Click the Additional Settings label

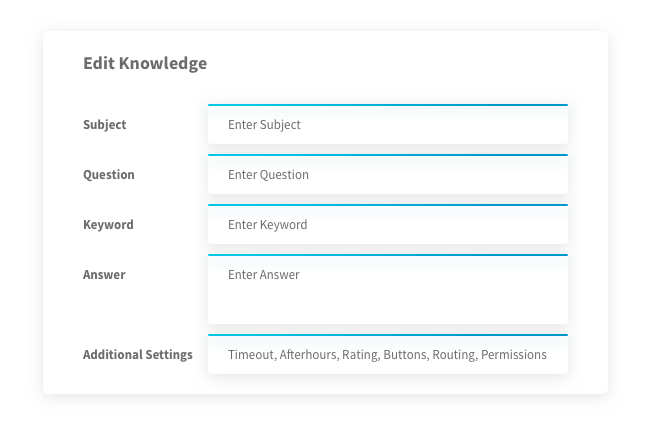pyautogui.click(x=137, y=355)
